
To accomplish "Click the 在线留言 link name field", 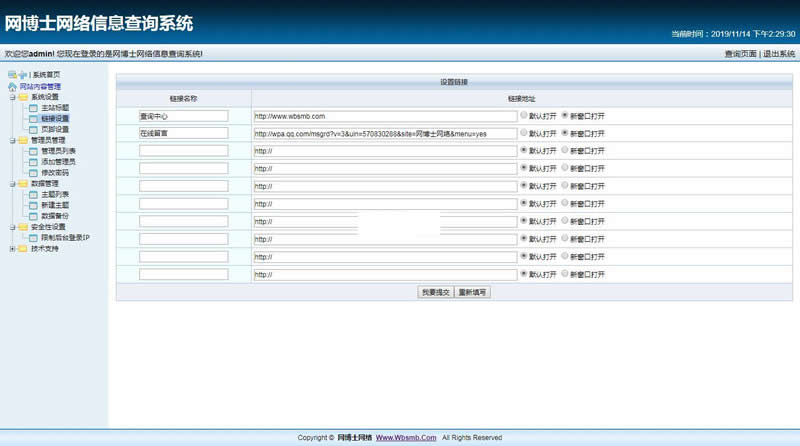I will (x=184, y=133).
